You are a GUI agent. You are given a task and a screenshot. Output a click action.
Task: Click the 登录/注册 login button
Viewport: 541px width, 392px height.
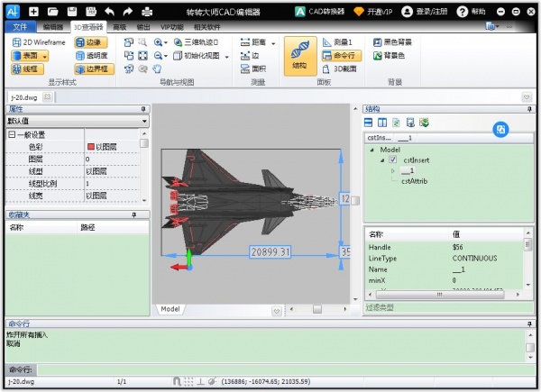click(426, 12)
